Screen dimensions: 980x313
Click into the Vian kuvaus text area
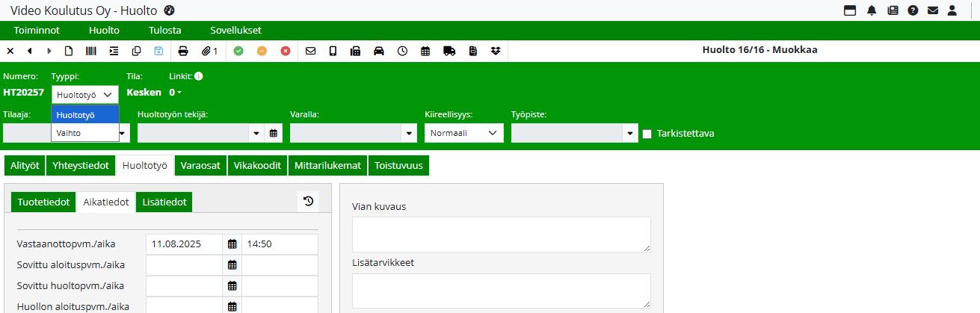coord(501,234)
